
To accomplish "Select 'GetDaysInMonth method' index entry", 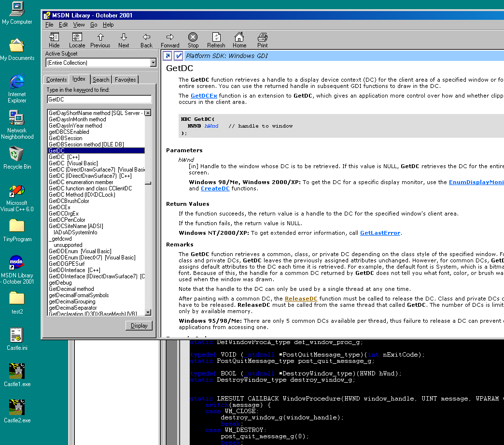I will point(77,119).
